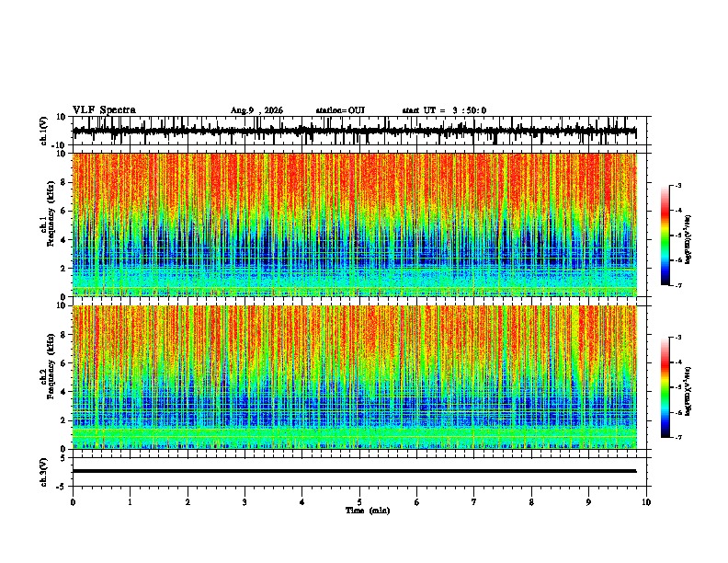Image resolution: width=728 pixels, height=563 pixels.
Task: Click the time axis tick label "5"
Action: [359, 502]
